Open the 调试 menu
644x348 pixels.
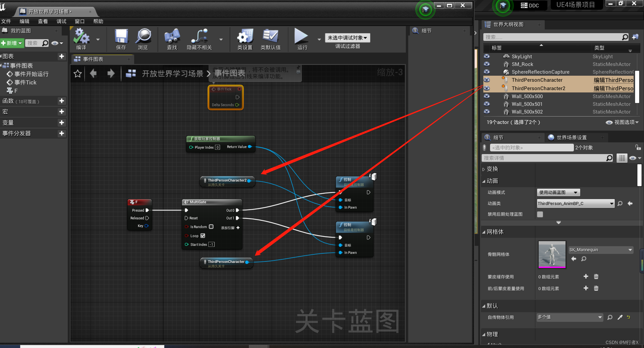pos(61,21)
